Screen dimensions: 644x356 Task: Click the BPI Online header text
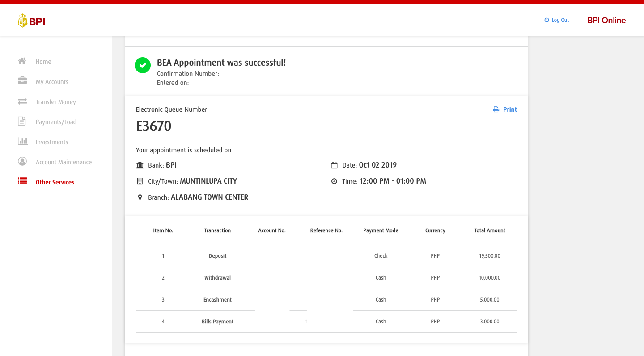tap(606, 20)
